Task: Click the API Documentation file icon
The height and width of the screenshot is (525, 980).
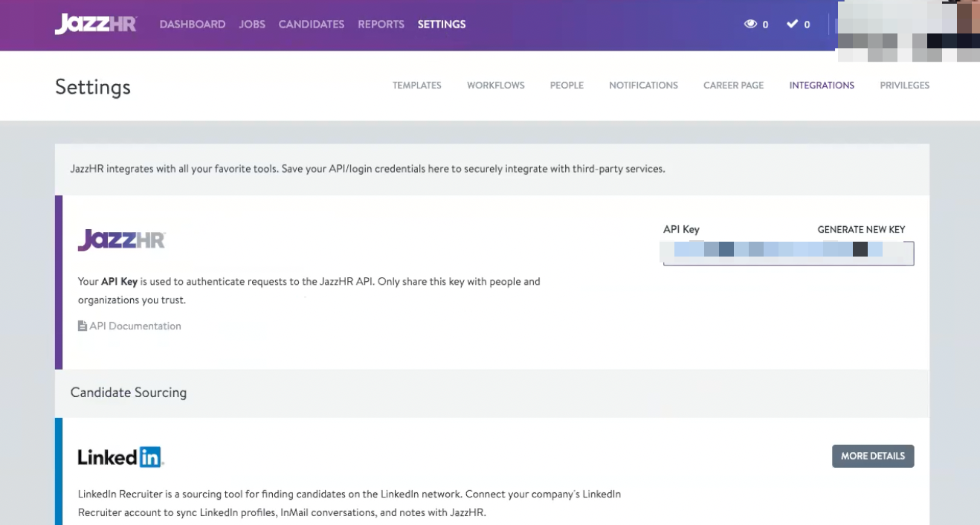Action: tap(83, 326)
